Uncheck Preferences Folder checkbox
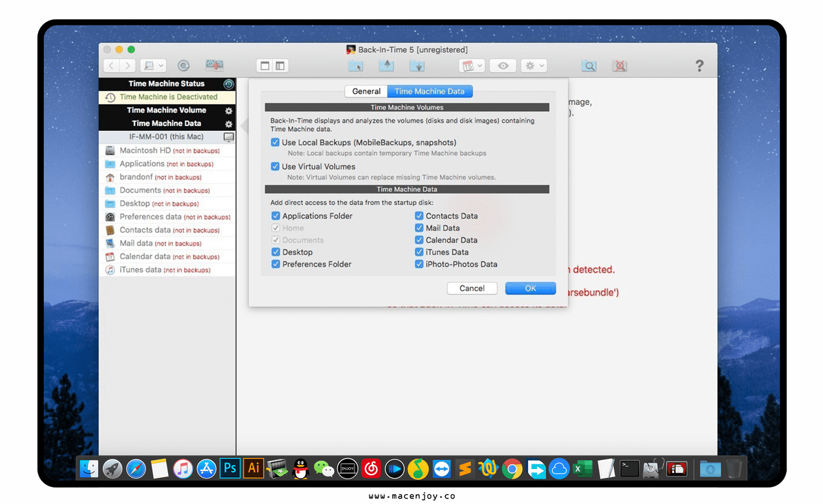The image size is (823, 504). coord(276,264)
